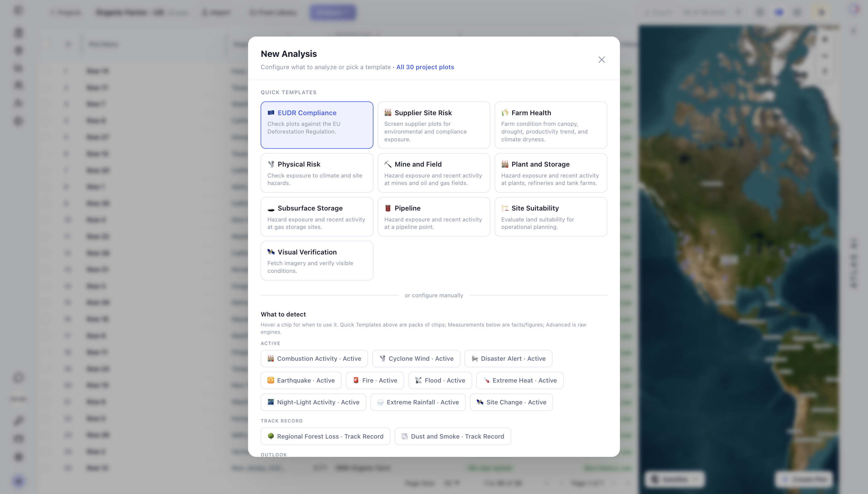Click the satellite icon on Visual Verification

click(271, 252)
